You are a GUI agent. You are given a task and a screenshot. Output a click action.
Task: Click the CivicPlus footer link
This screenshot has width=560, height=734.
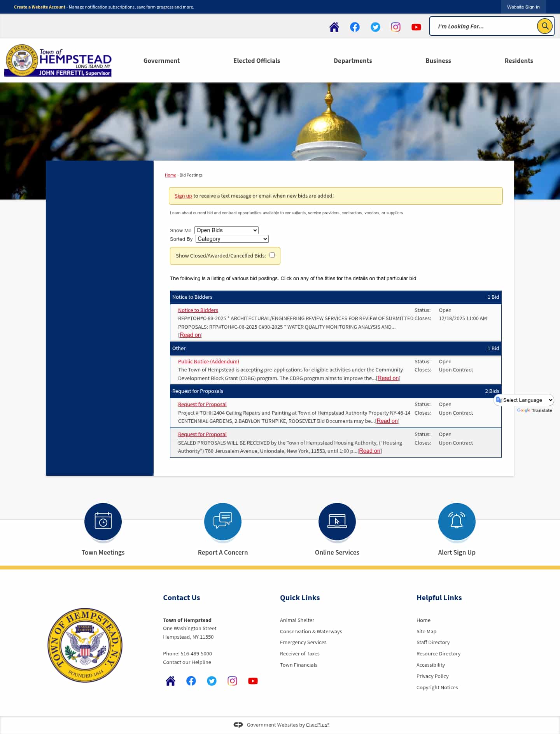click(x=317, y=725)
